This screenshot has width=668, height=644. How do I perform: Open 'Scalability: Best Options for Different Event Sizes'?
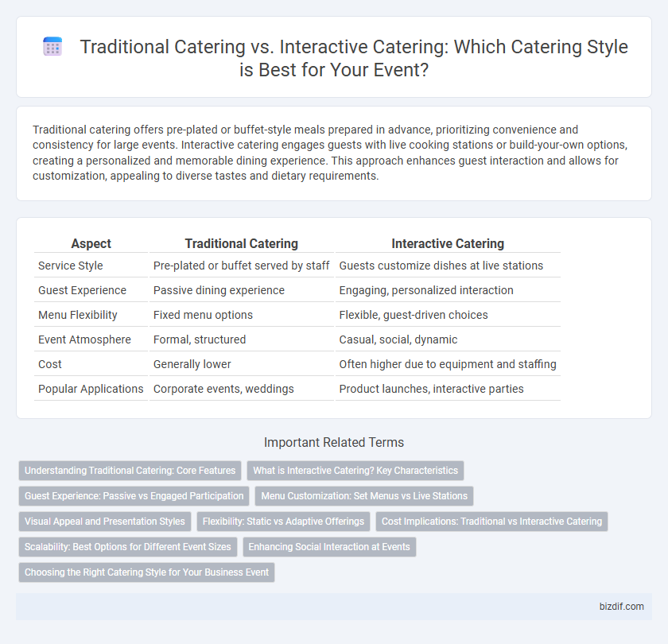point(128,547)
